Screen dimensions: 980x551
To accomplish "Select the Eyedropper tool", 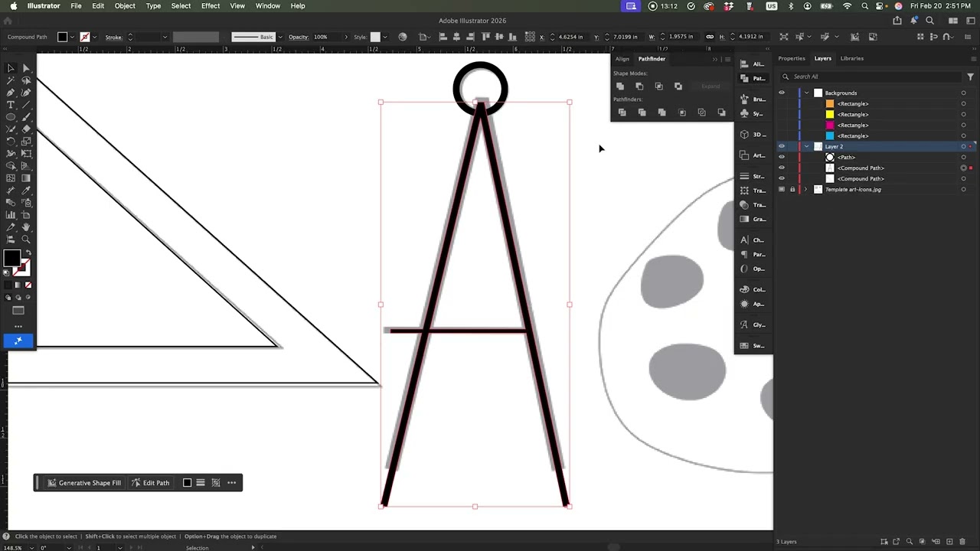I will pyautogui.click(x=26, y=191).
